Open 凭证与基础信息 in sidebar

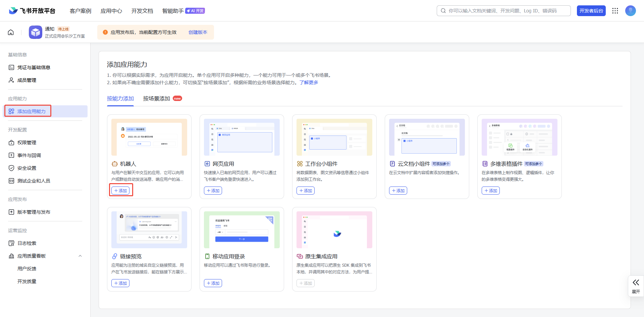pyautogui.click(x=34, y=67)
